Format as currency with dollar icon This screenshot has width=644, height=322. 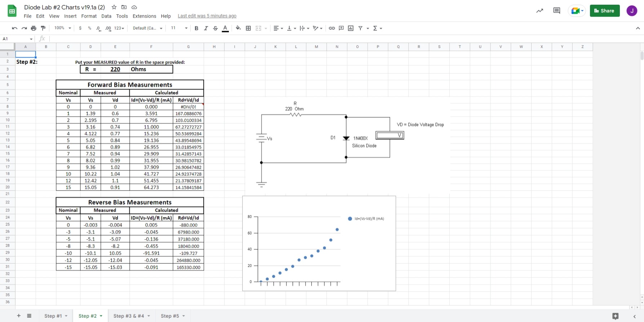tap(80, 28)
